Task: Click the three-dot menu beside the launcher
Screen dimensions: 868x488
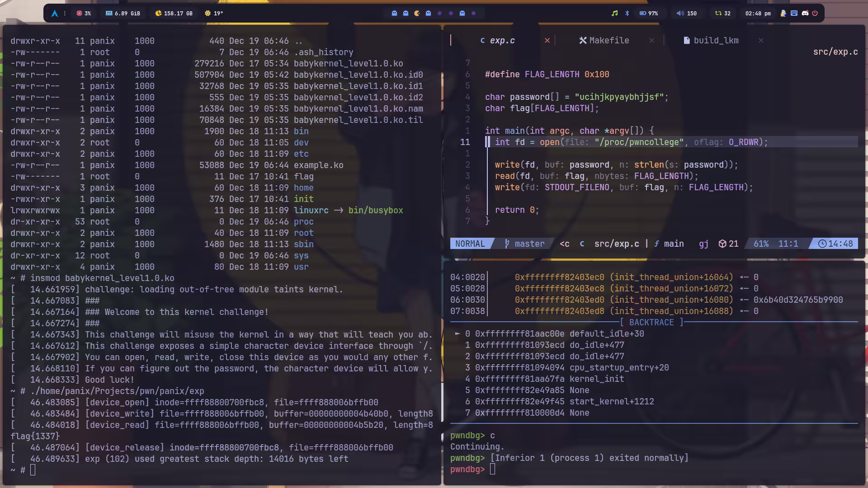Action: coord(65,14)
